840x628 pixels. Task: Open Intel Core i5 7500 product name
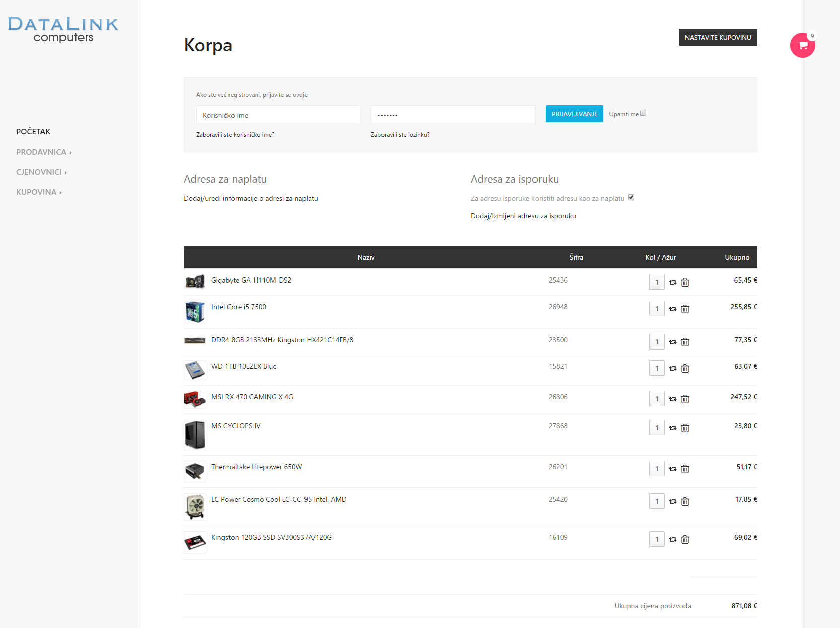pos(239,307)
